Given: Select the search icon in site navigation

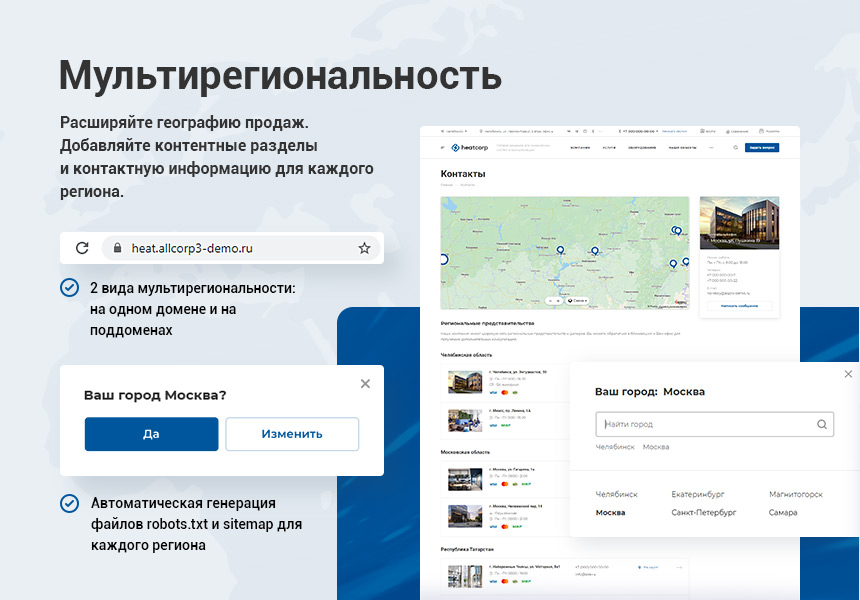Looking at the screenshot, I should [734, 146].
